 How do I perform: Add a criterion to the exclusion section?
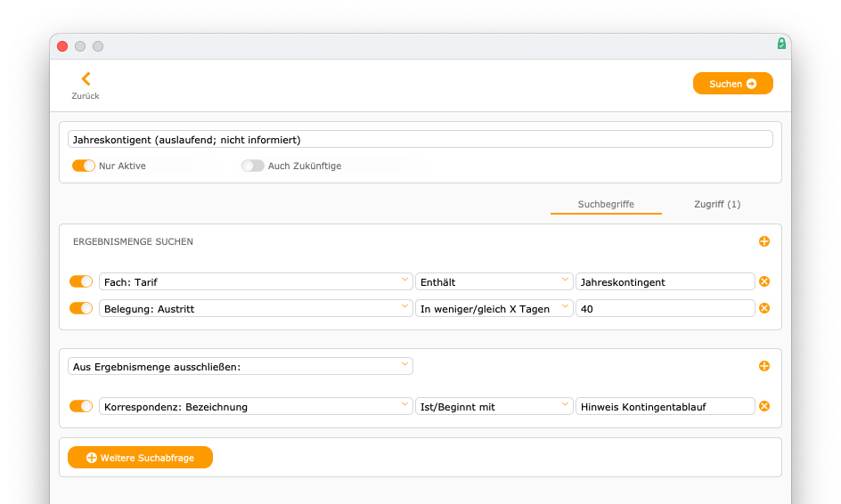[764, 366]
